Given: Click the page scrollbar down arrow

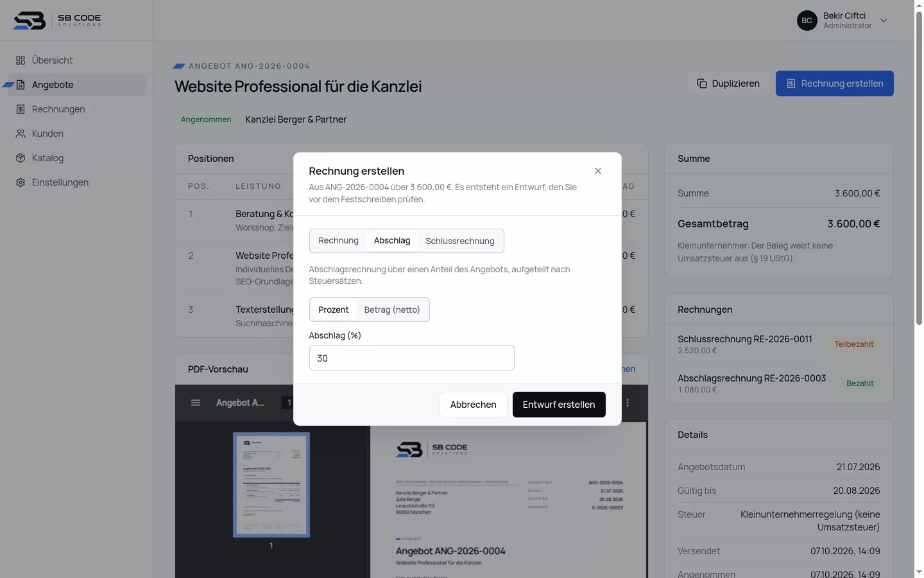Looking at the screenshot, I should (x=919, y=572).
